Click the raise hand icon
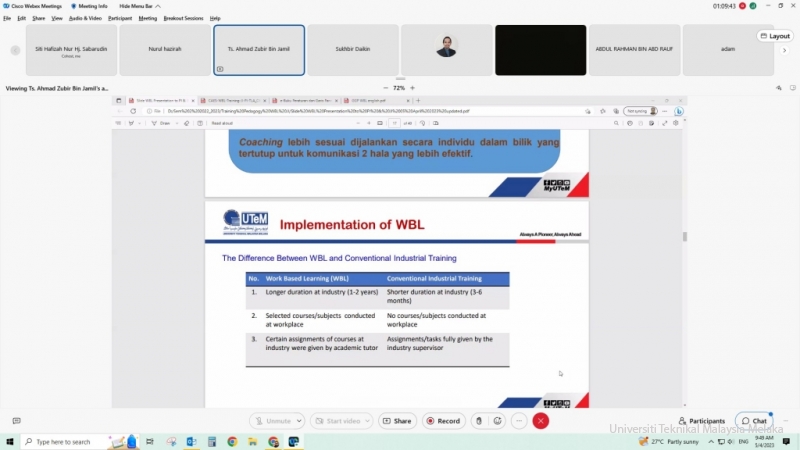This screenshot has width=800, height=450. coord(480,421)
